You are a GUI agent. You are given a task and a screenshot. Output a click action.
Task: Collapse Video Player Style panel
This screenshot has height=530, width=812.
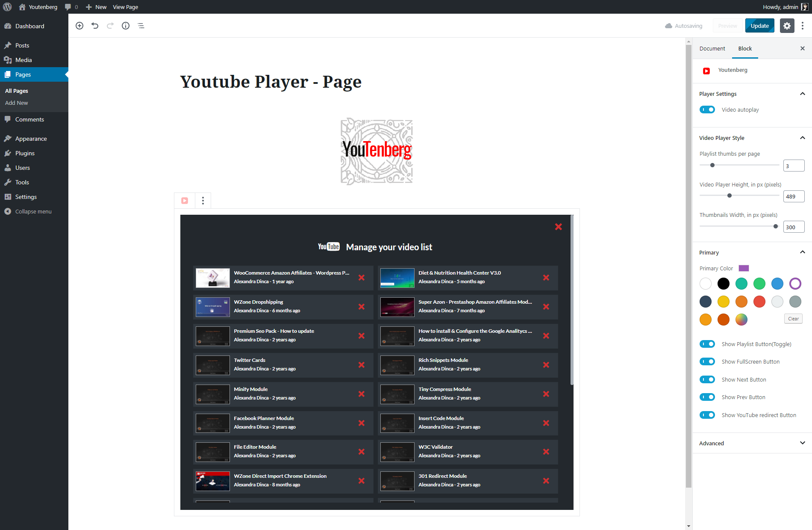[x=752, y=138]
